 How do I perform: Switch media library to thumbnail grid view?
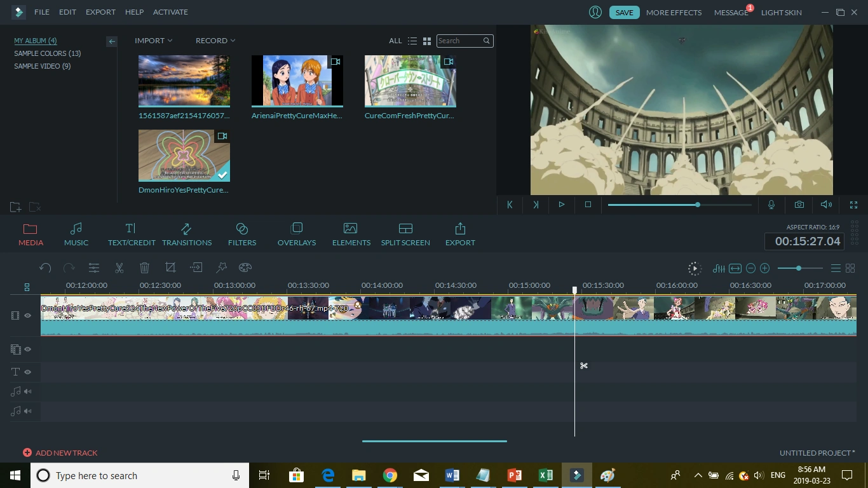(427, 41)
